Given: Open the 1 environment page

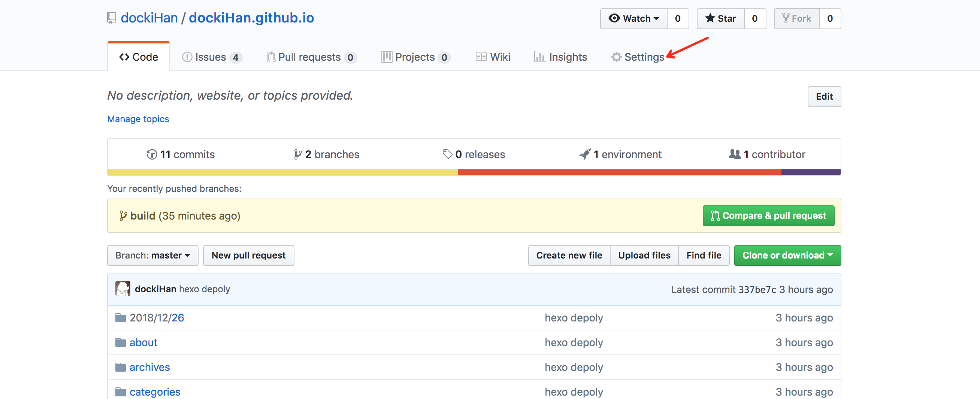Looking at the screenshot, I should (620, 154).
